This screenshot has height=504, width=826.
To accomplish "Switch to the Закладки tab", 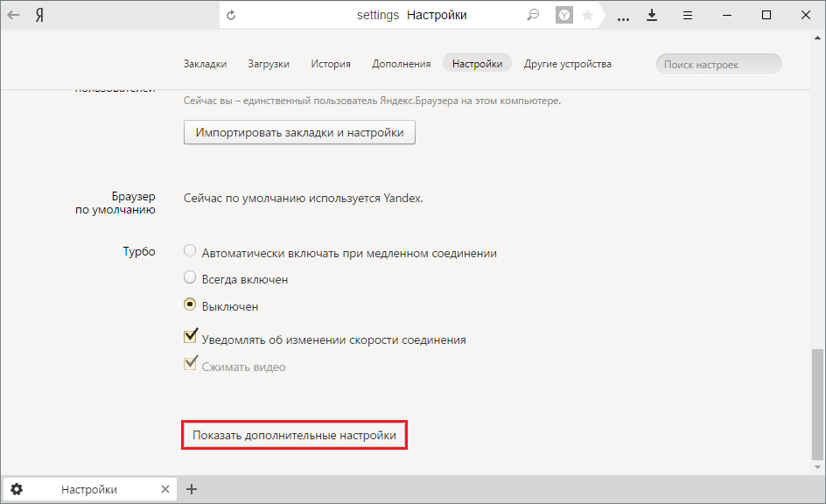I will [x=205, y=64].
